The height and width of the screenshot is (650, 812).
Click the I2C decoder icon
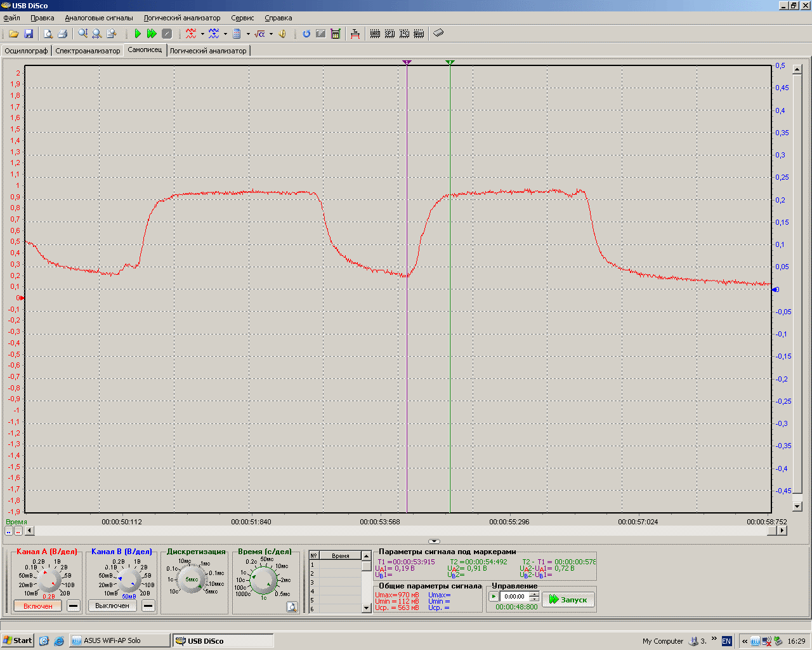pos(404,34)
